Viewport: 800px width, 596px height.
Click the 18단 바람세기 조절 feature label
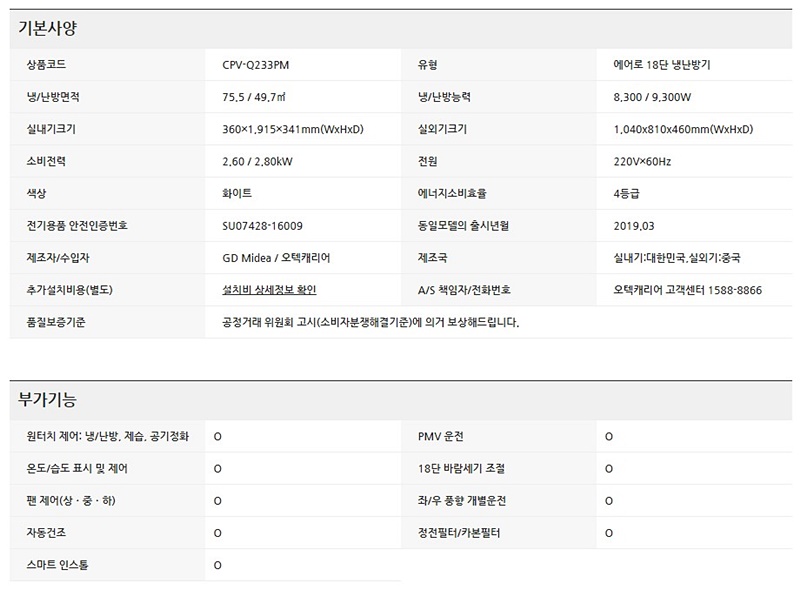[x=461, y=468]
